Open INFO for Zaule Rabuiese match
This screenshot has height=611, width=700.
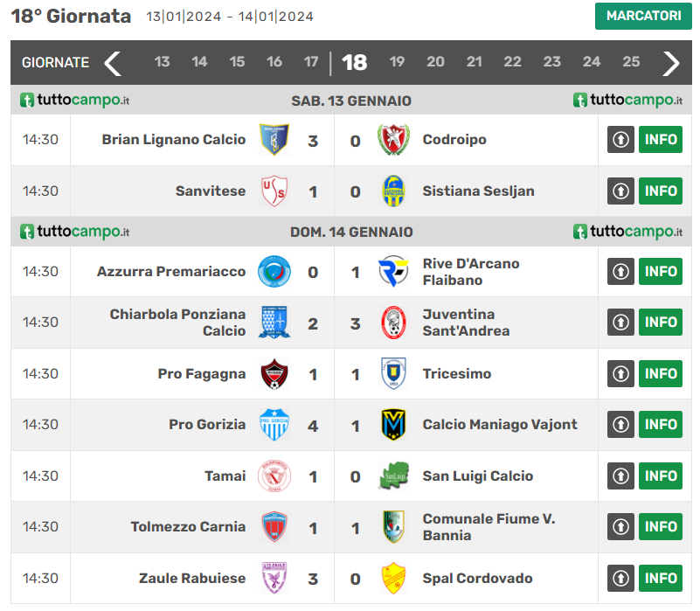click(x=661, y=579)
